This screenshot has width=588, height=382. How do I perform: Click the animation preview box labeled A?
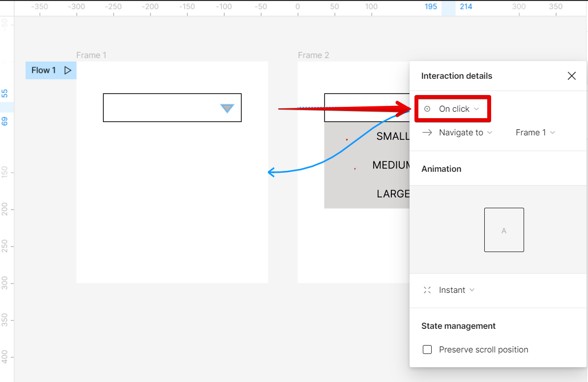point(504,230)
